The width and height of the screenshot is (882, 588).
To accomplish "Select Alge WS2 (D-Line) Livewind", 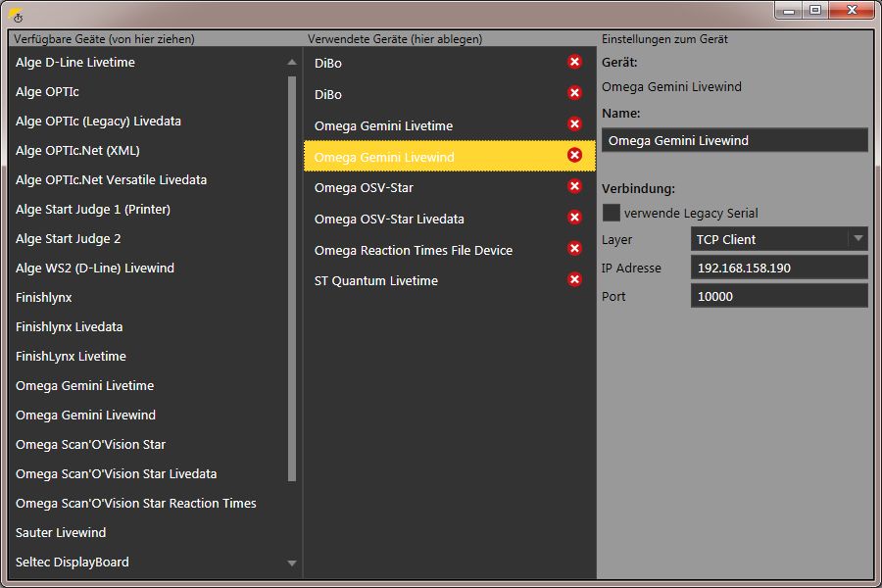I will tap(95, 268).
